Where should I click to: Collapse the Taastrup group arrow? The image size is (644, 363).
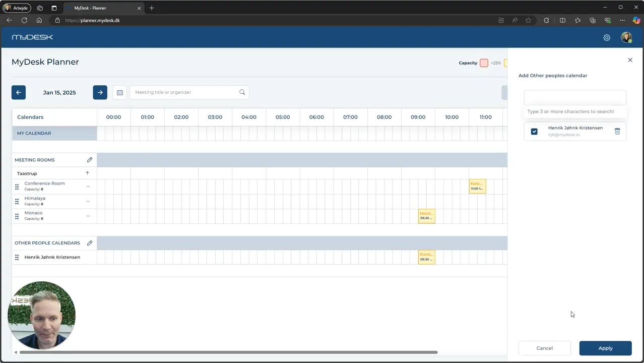click(x=87, y=173)
